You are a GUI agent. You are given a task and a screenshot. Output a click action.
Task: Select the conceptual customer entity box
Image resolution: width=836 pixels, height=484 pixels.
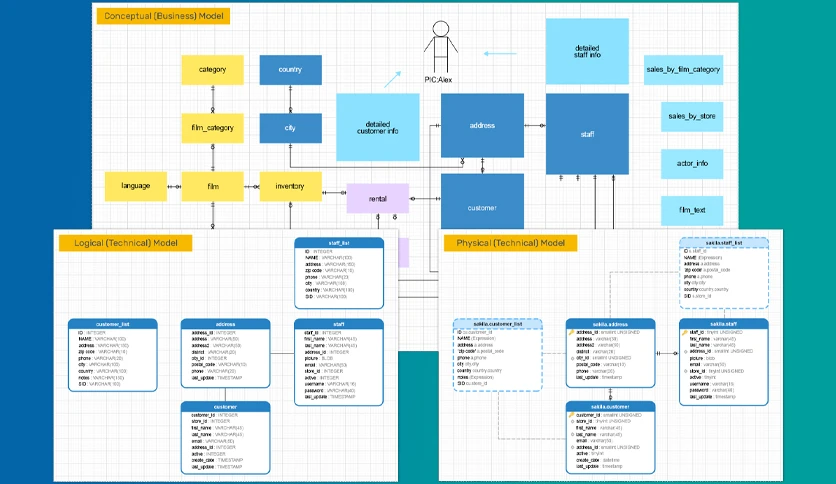coord(483,201)
